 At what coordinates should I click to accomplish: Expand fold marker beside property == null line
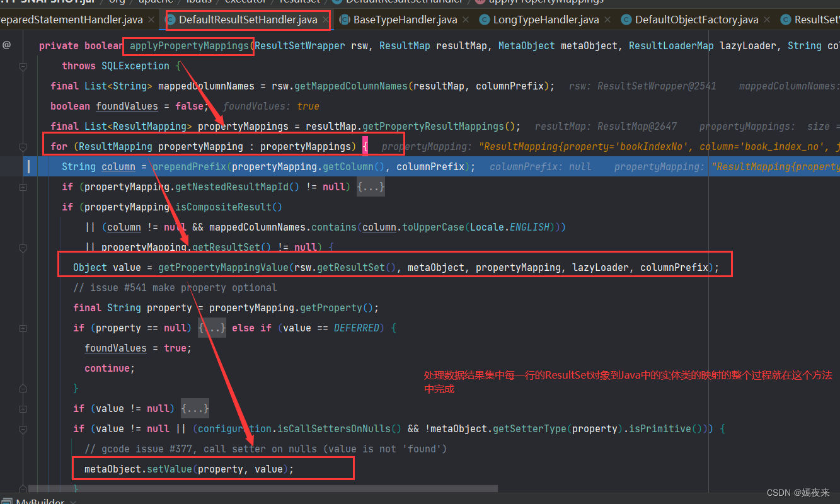pyautogui.click(x=23, y=328)
